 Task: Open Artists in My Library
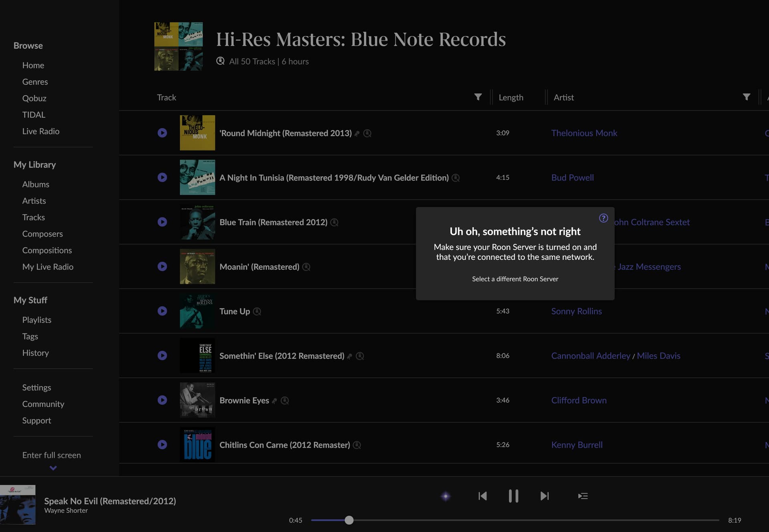[x=34, y=201]
